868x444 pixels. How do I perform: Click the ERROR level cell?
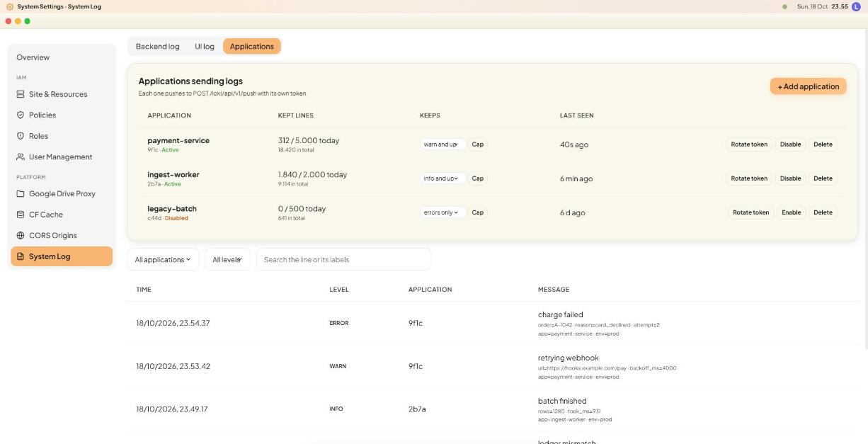[339, 323]
